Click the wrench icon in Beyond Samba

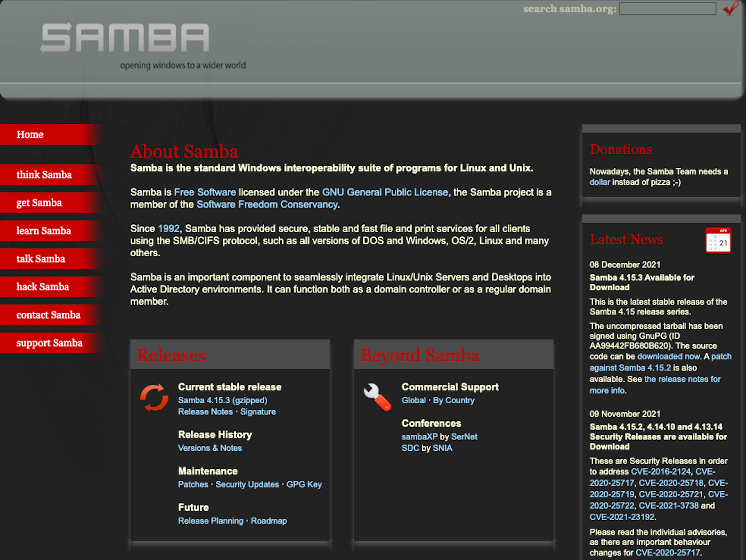coord(377,396)
